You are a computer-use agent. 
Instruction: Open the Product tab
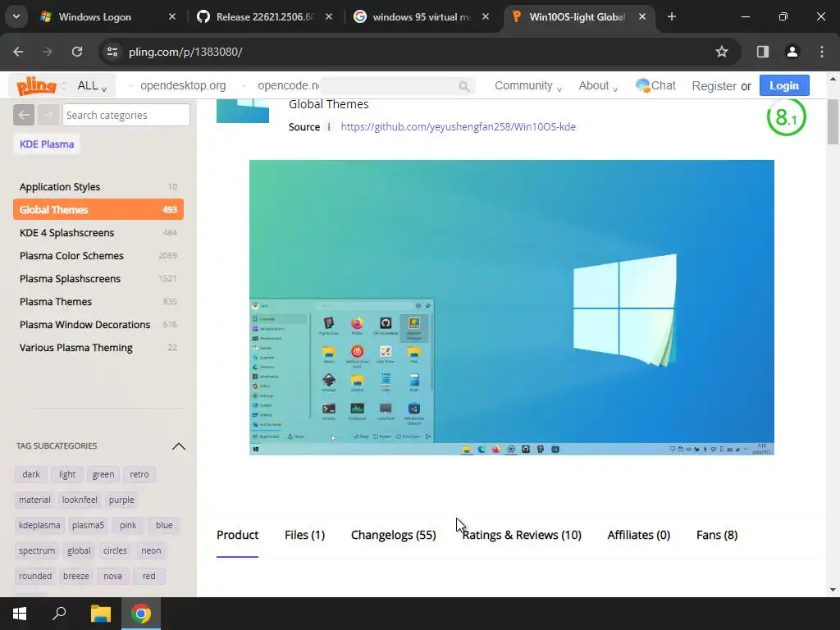(x=237, y=535)
